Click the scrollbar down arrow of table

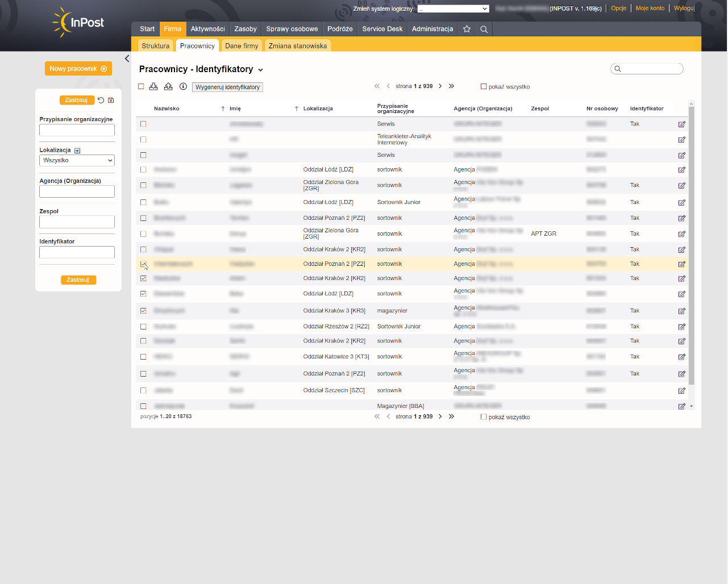click(x=692, y=406)
